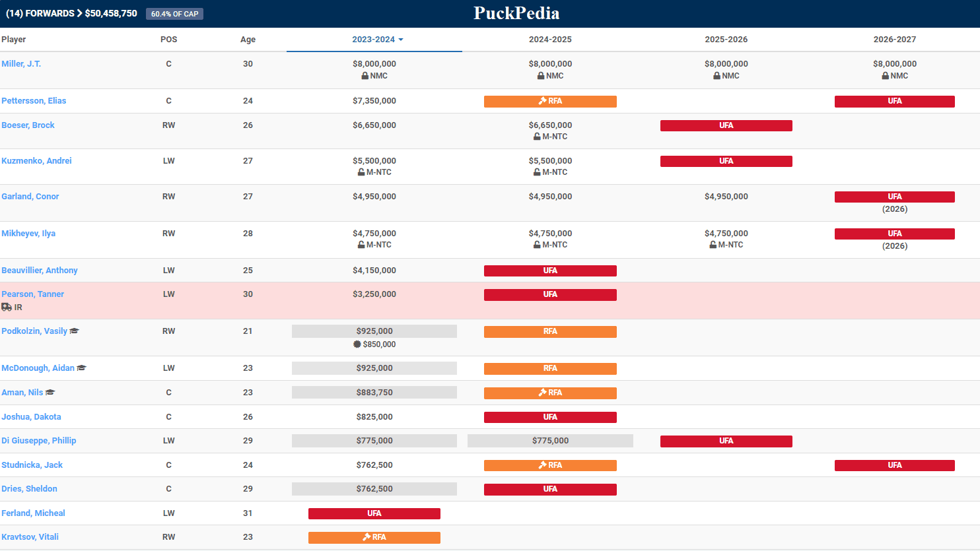The image size is (980, 551).
Task: Open the 2023-2024 season sort dropdown arrow
Action: [401, 40]
